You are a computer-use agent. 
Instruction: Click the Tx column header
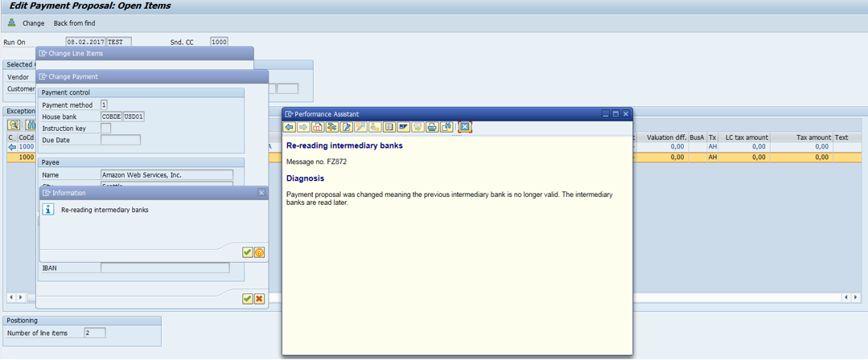click(713, 137)
